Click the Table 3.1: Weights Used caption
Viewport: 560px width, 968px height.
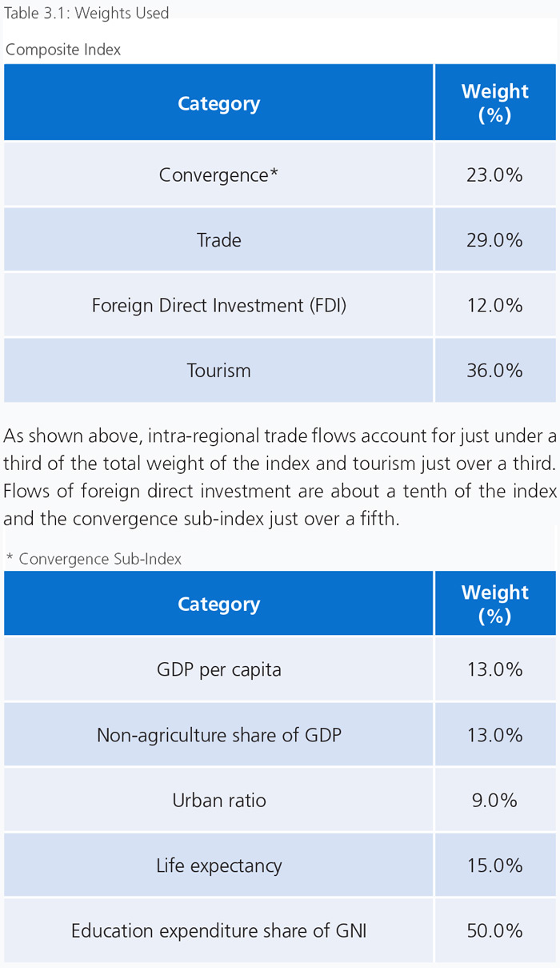tap(86, 13)
